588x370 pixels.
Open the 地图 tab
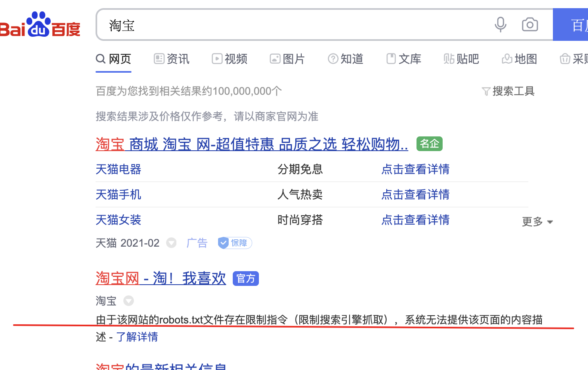[519, 59]
